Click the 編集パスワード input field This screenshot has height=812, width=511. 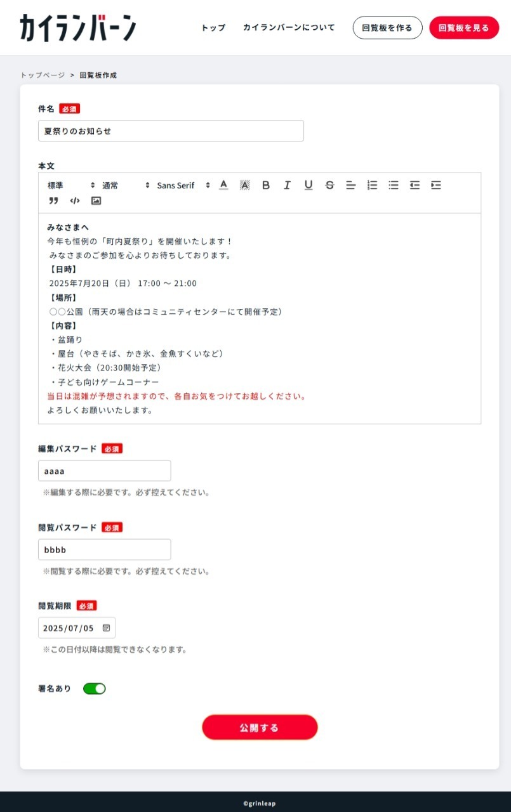pyautogui.click(x=105, y=471)
